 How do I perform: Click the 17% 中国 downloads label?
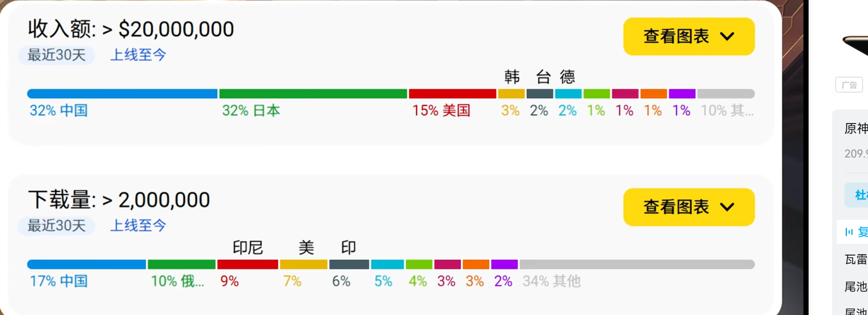(x=58, y=282)
